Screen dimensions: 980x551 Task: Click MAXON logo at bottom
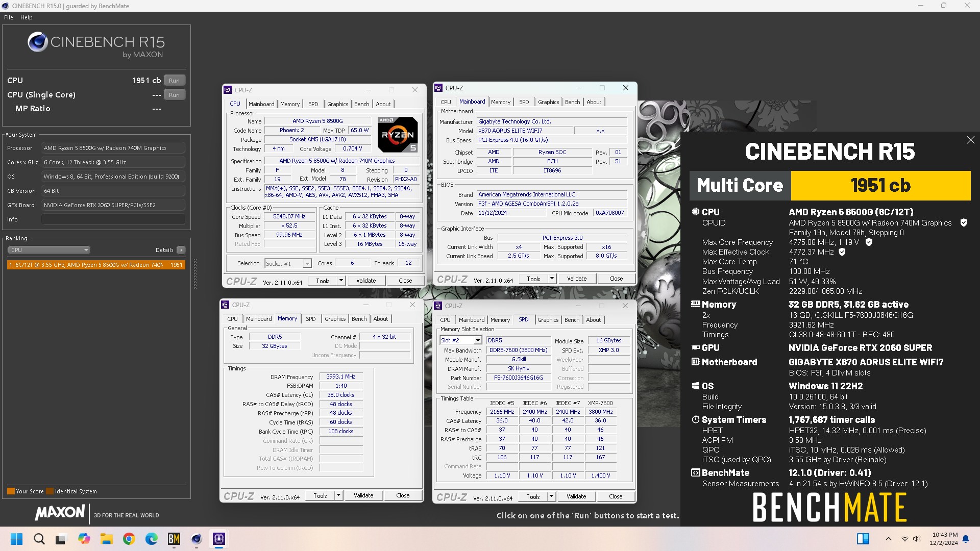60,512
